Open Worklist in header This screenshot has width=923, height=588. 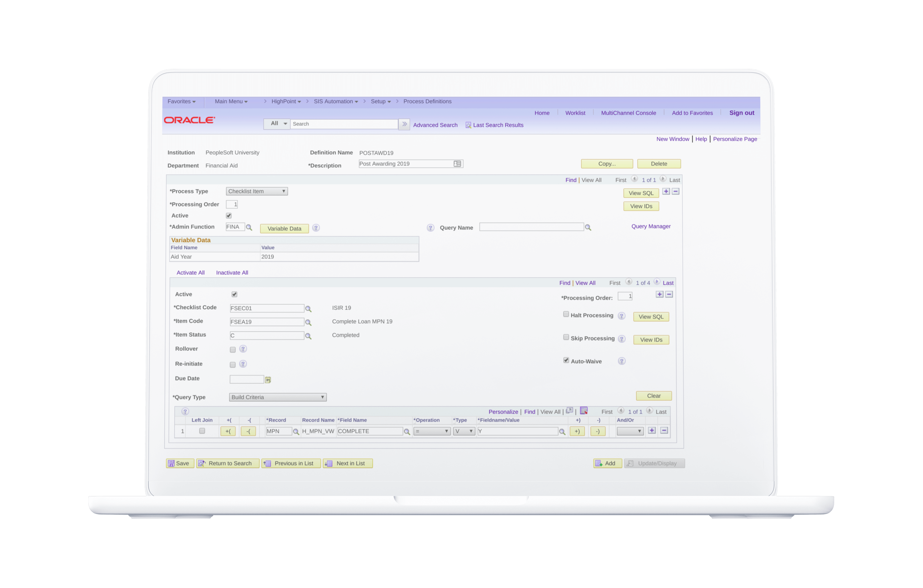[x=575, y=113]
